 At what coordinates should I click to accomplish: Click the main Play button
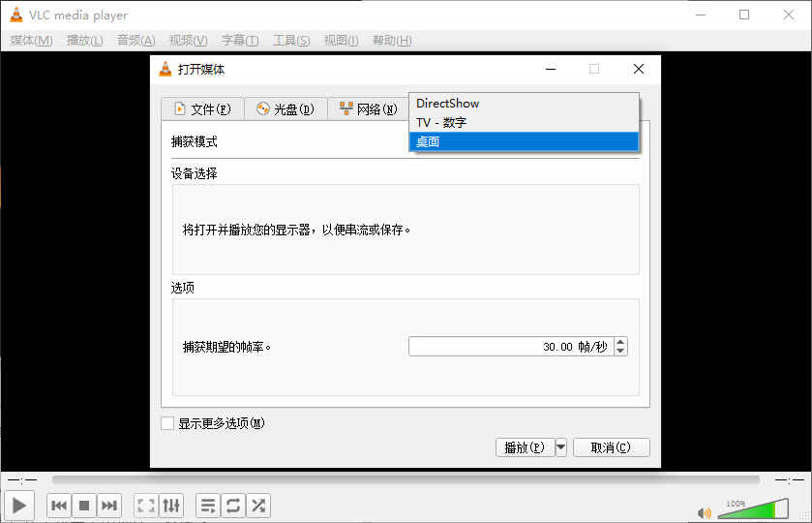click(19, 506)
